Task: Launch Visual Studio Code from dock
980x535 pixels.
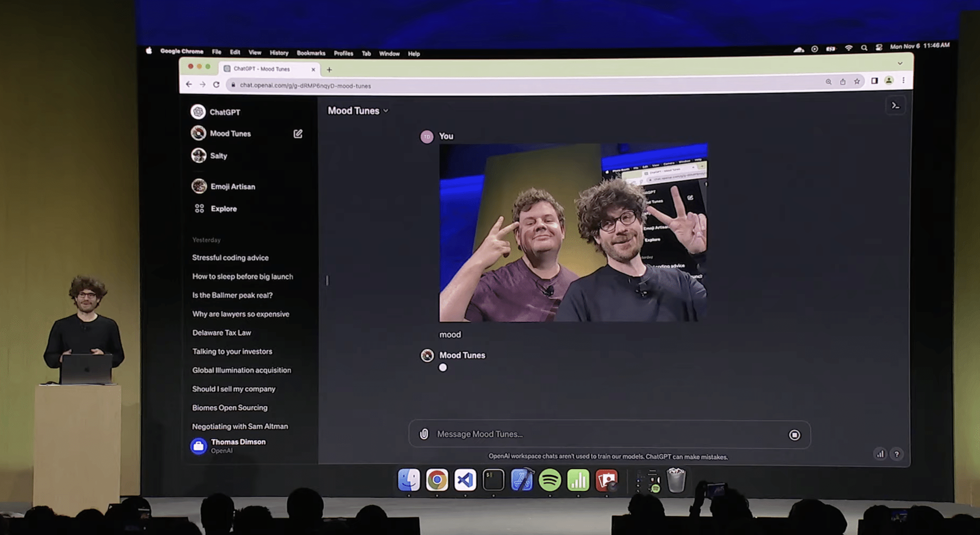Action: point(465,480)
